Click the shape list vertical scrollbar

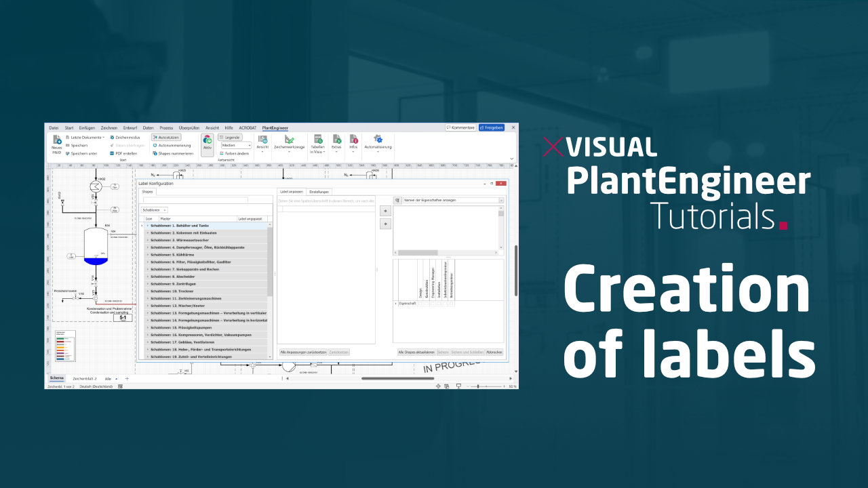(x=271, y=290)
